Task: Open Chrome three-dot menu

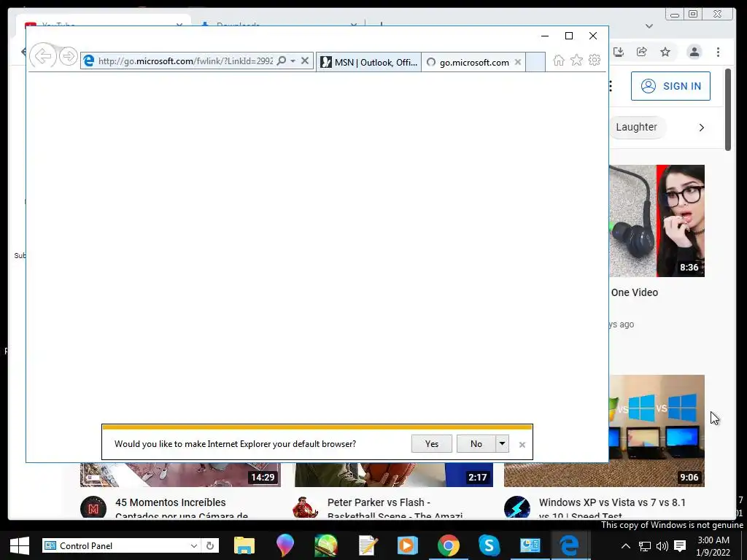Action: pyautogui.click(x=718, y=52)
